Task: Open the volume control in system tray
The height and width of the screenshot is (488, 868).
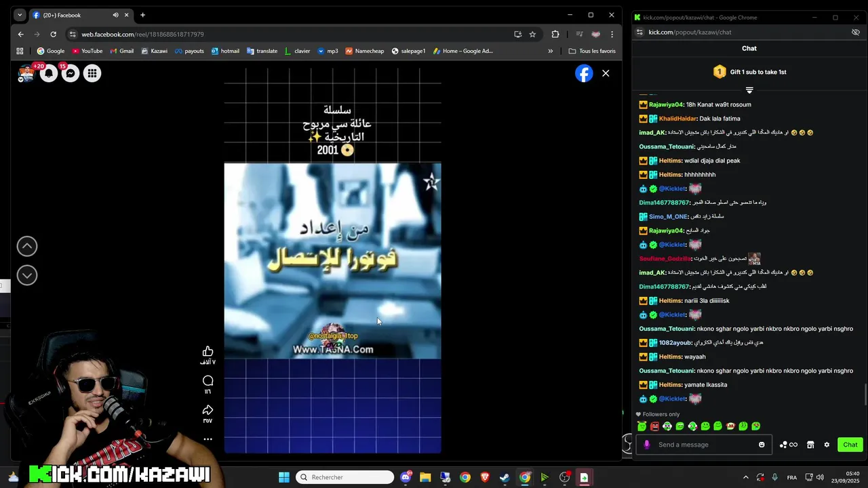Action: click(819, 477)
